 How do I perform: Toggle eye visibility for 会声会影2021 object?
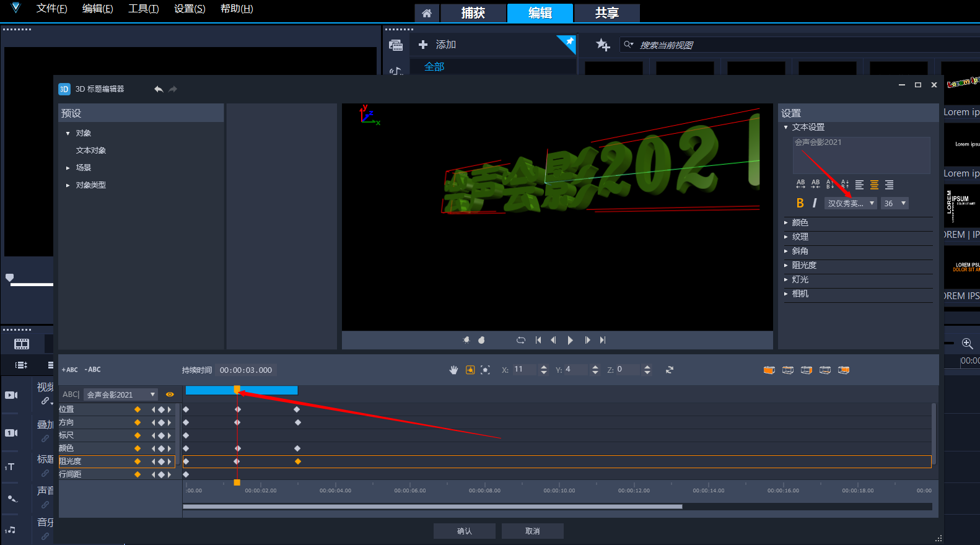(x=170, y=395)
